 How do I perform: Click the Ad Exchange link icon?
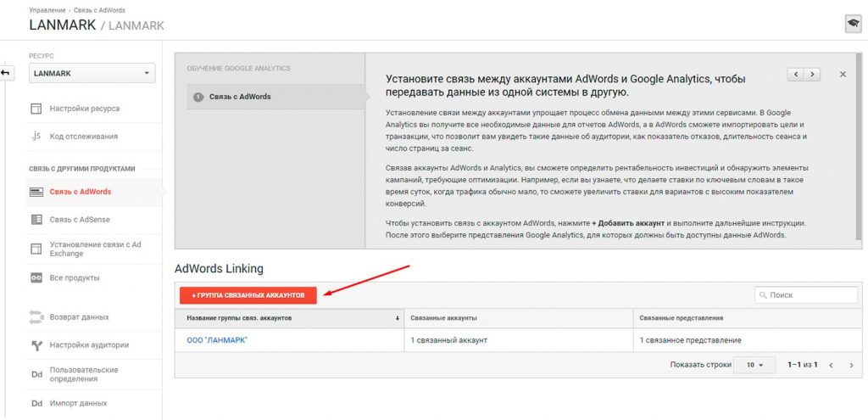click(x=36, y=249)
